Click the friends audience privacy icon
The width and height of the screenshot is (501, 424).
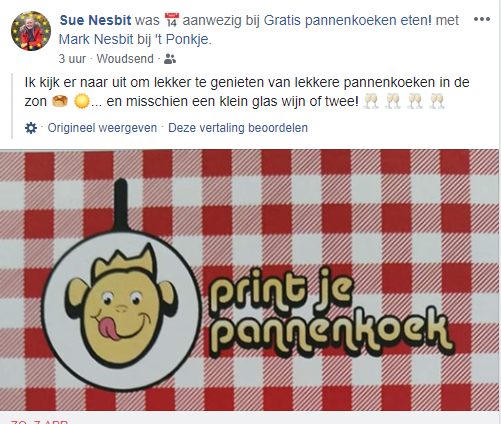[x=170, y=59]
